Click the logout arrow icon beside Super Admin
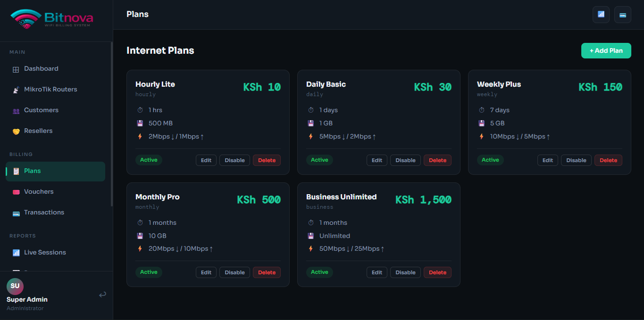 102,295
